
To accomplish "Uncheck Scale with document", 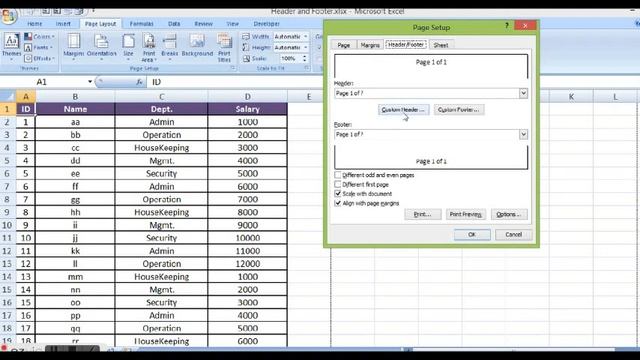I will [x=338, y=193].
